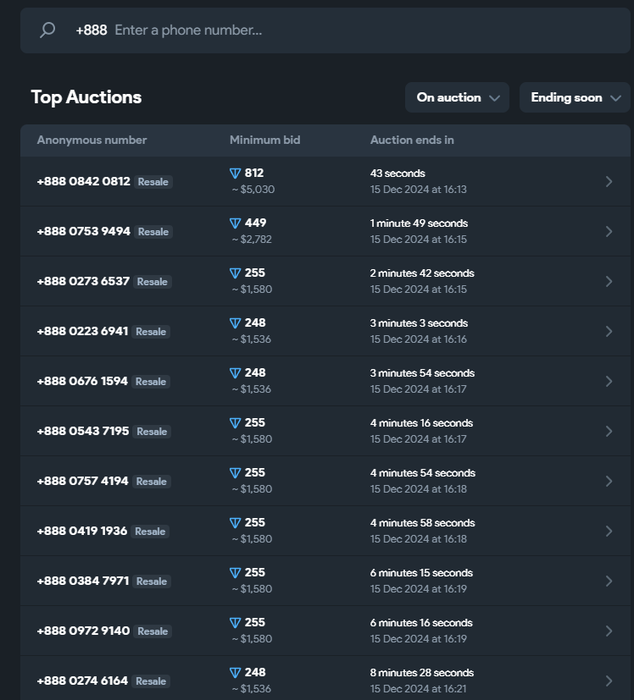Sort by Minimum bid column header
Screen dimensions: 634x700
point(264,140)
